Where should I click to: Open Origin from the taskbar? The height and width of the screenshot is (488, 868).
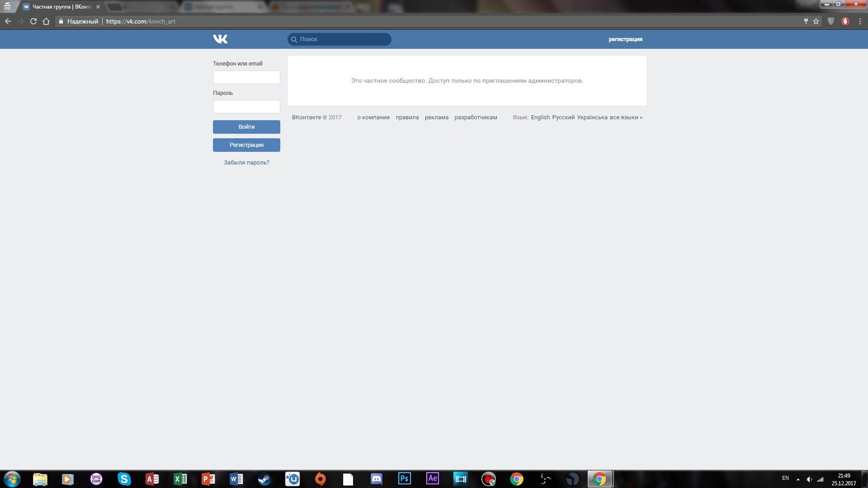(321, 479)
